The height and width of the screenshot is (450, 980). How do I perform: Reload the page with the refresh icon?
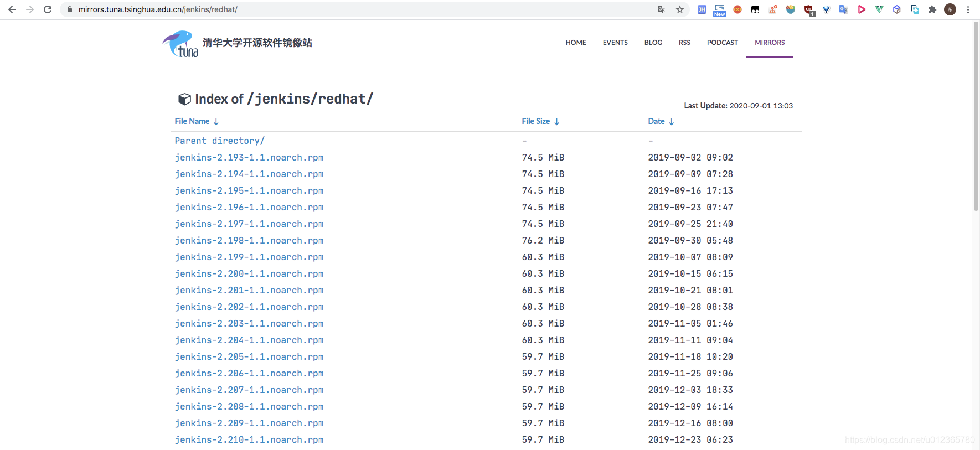48,9
